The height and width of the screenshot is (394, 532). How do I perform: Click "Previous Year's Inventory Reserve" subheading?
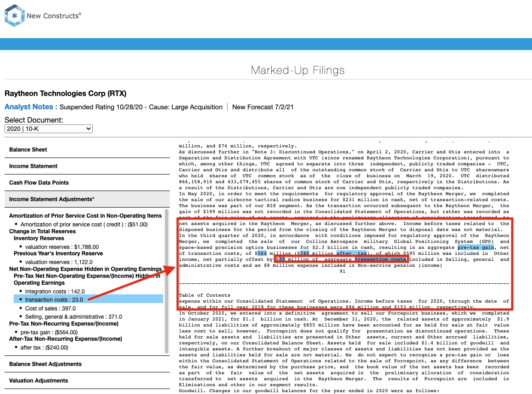(x=58, y=253)
